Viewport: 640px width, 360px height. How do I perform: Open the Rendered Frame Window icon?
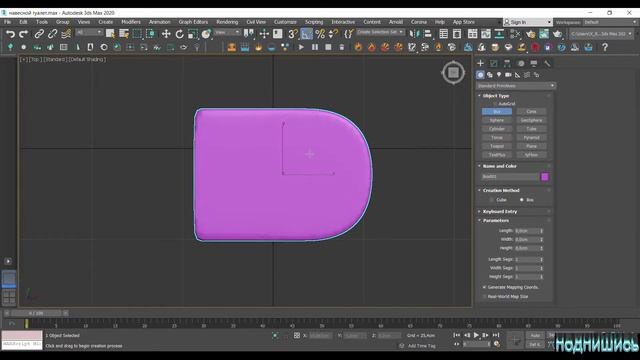544,34
